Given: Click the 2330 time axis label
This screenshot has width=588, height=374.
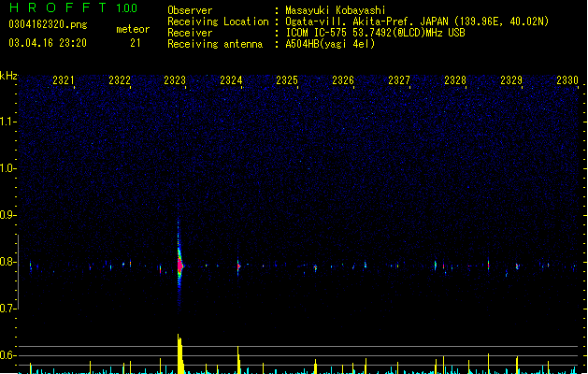Looking at the screenshot, I should 567,79.
